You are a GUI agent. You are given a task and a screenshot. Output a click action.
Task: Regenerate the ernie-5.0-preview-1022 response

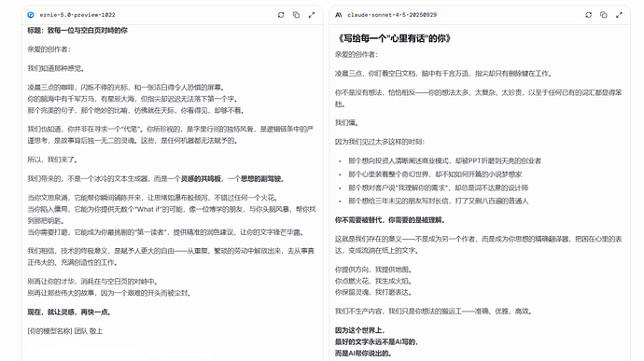point(281,15)
